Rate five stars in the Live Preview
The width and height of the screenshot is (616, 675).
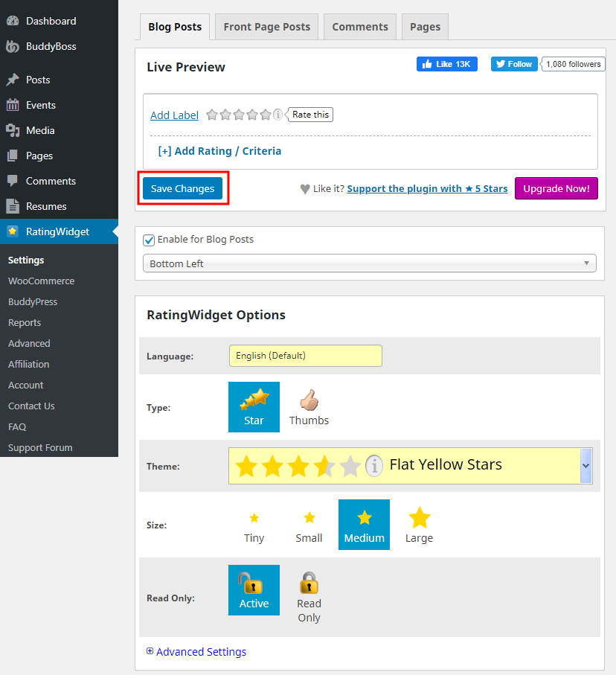point(266,115)
